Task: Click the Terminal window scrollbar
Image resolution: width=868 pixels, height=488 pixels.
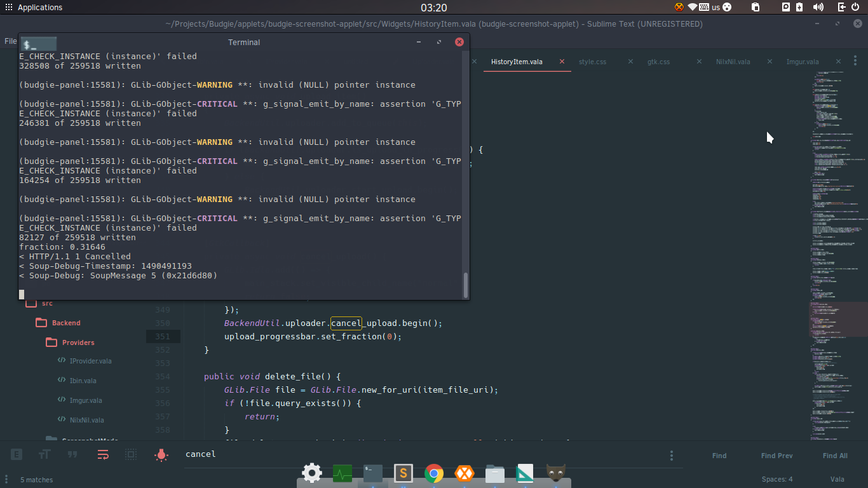Action: pyautogui.click(x=466, y=285)
